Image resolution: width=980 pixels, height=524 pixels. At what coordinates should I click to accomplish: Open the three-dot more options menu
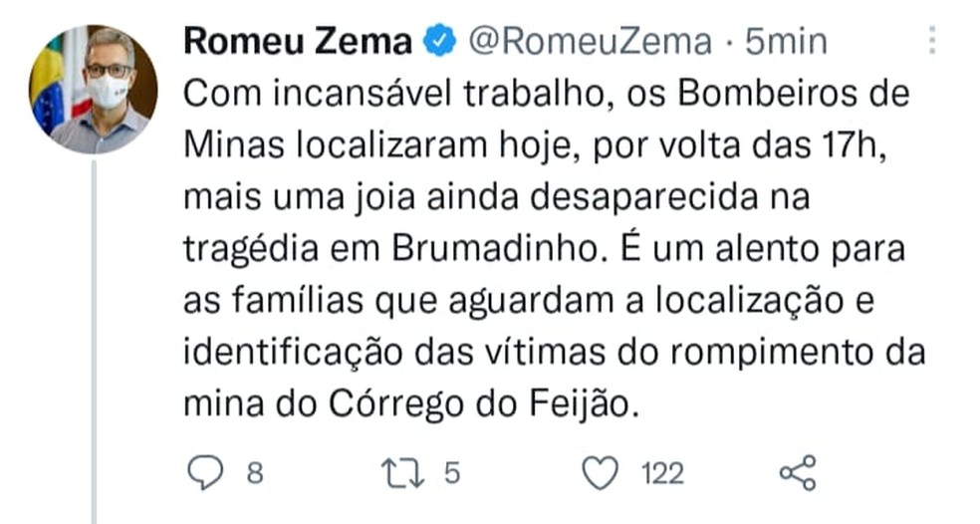pos(933,40)
